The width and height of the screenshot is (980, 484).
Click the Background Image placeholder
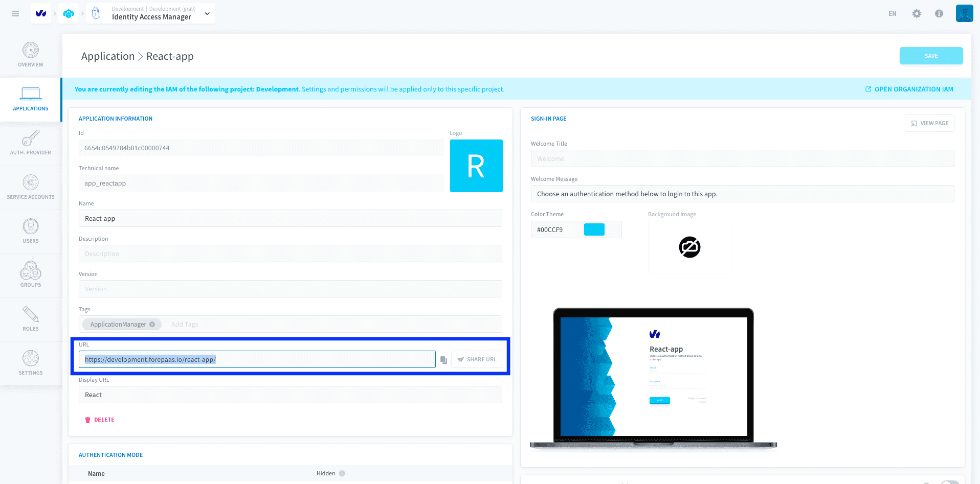[x=689, y=247]
